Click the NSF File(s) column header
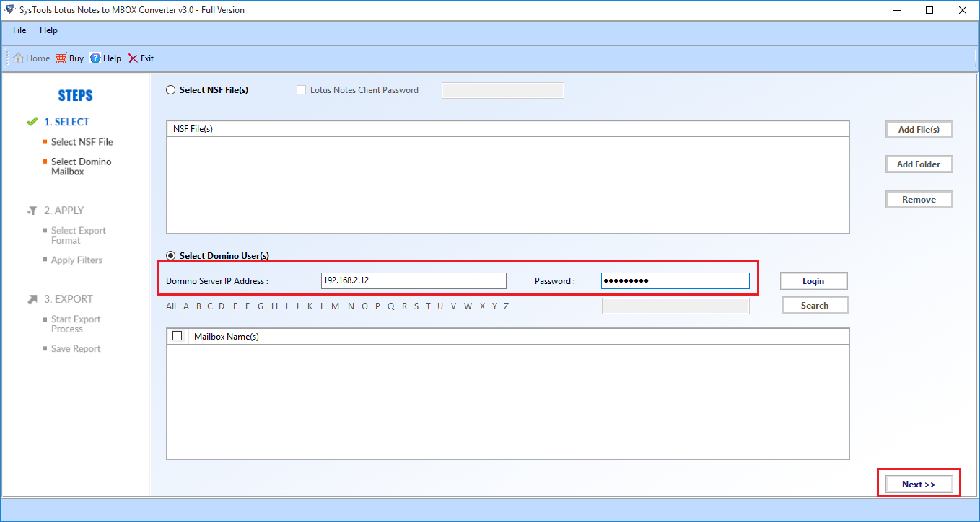 508,129
